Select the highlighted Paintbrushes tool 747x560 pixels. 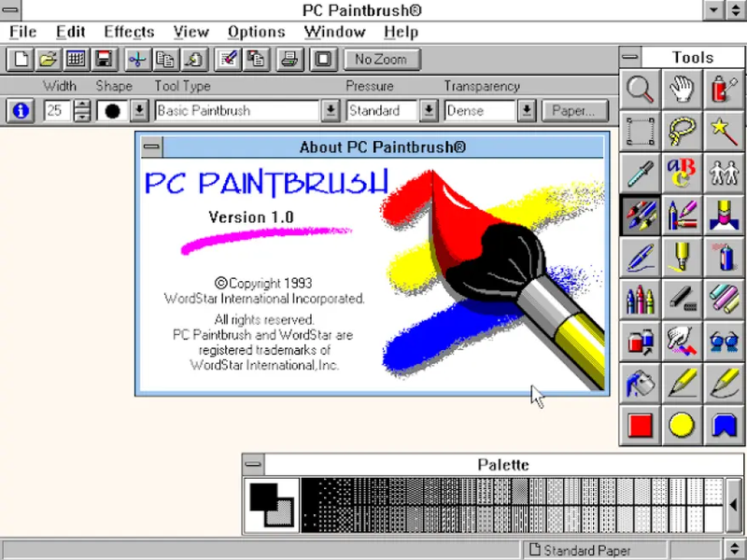(641, 216)
